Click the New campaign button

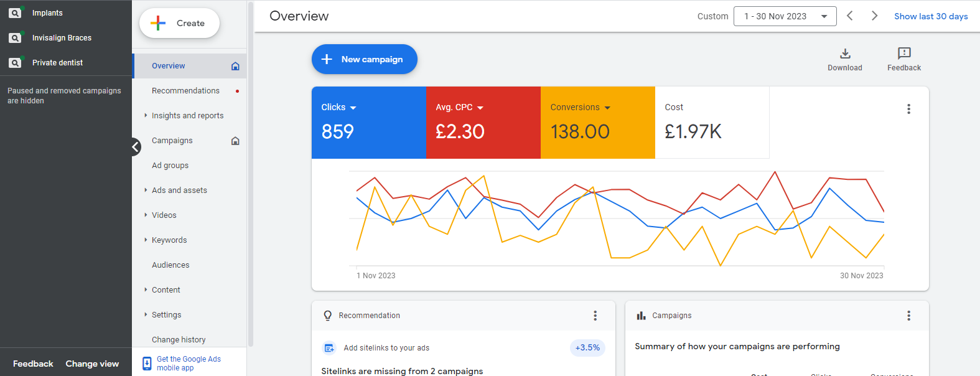tap(364, 59)
